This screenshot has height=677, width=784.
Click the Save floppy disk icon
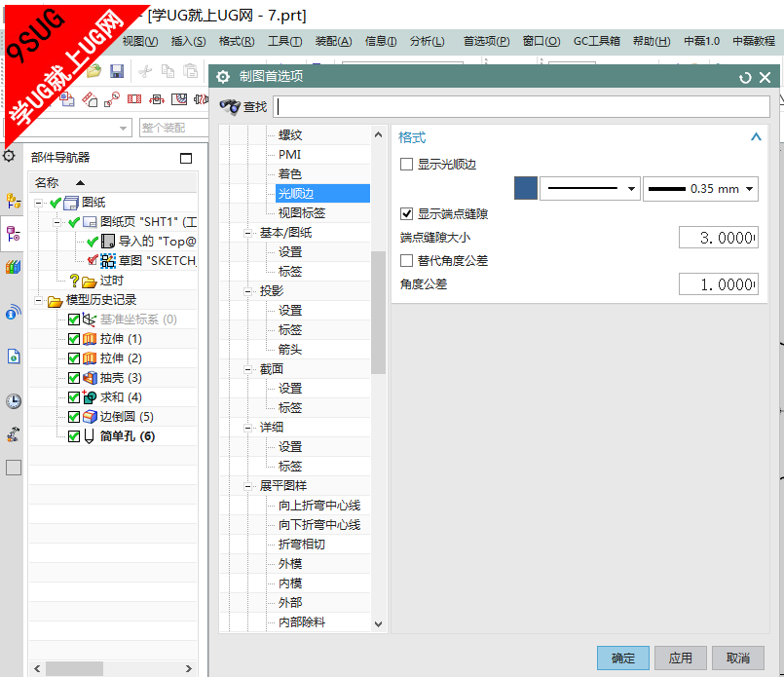coord(117,71)
